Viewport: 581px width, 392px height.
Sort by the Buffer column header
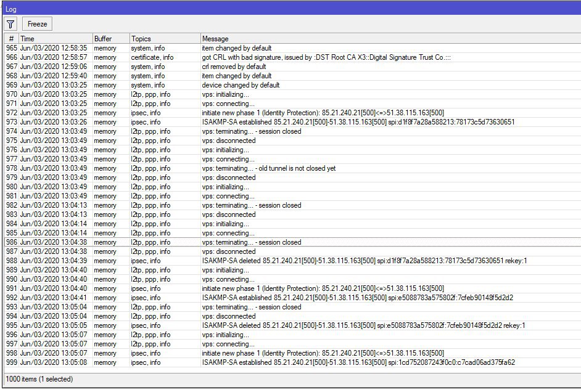[111, 38]
